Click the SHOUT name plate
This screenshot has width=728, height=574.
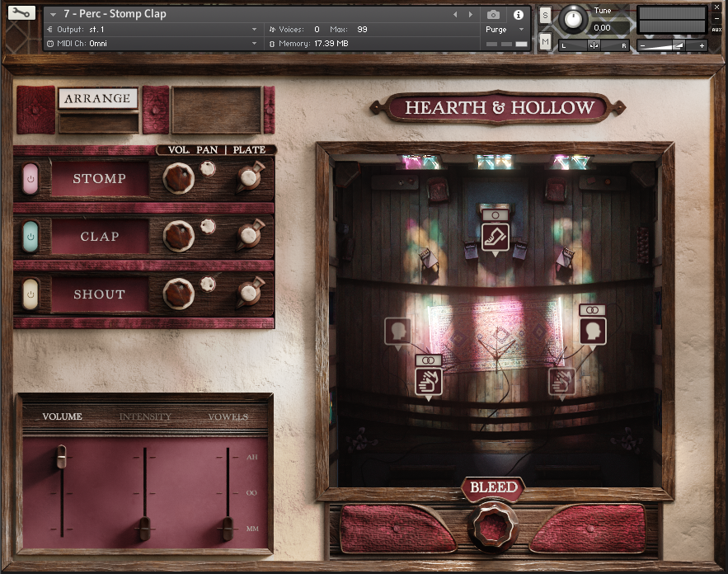(x=100, y=294)
